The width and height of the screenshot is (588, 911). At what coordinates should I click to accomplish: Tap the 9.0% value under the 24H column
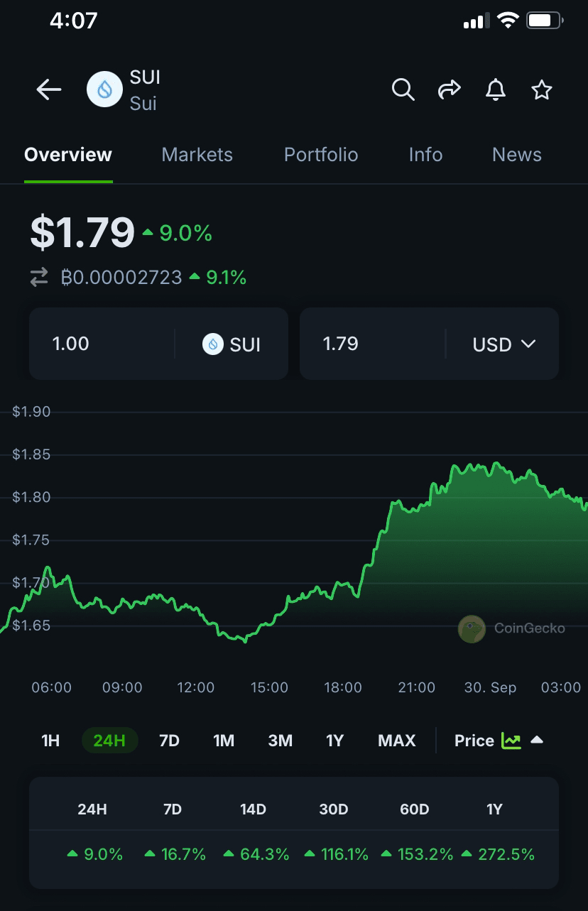[95, 854]
